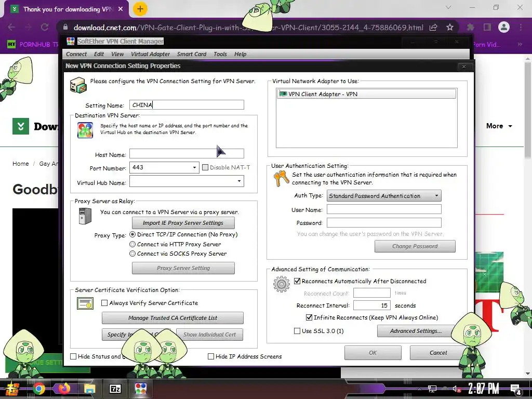Viewport: 532px width, 399px height.
Task: Uncheck Reconnects Automatically After Disconnected
Action: pyautogui.click(x=297, y=281)
